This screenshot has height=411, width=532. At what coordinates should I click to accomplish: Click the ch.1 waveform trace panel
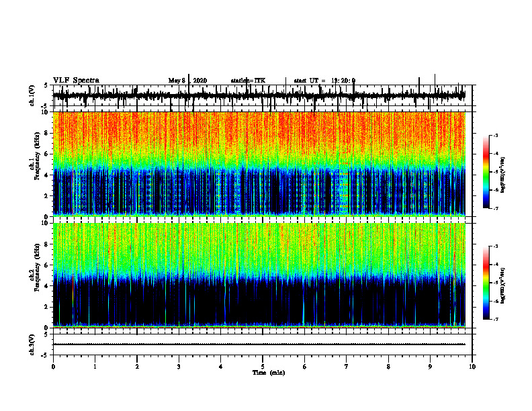[262, 95]
